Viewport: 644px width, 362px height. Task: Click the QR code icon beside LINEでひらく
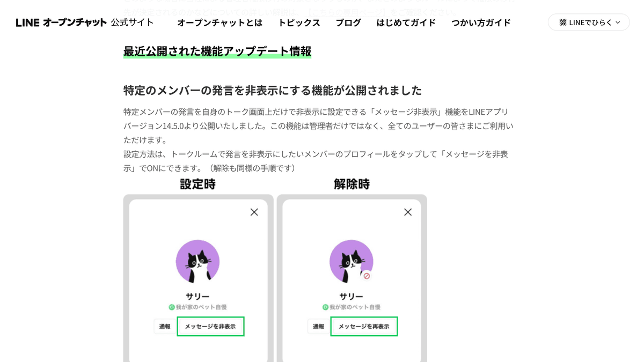tap(562, 23)
